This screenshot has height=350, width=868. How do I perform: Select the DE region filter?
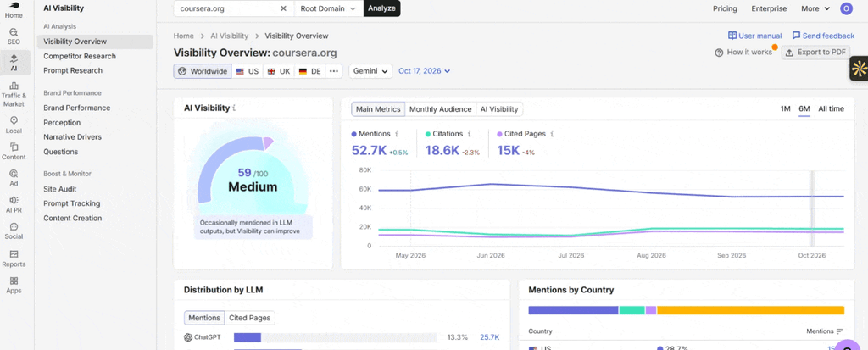pyautogui.click(x=310, y=71)
